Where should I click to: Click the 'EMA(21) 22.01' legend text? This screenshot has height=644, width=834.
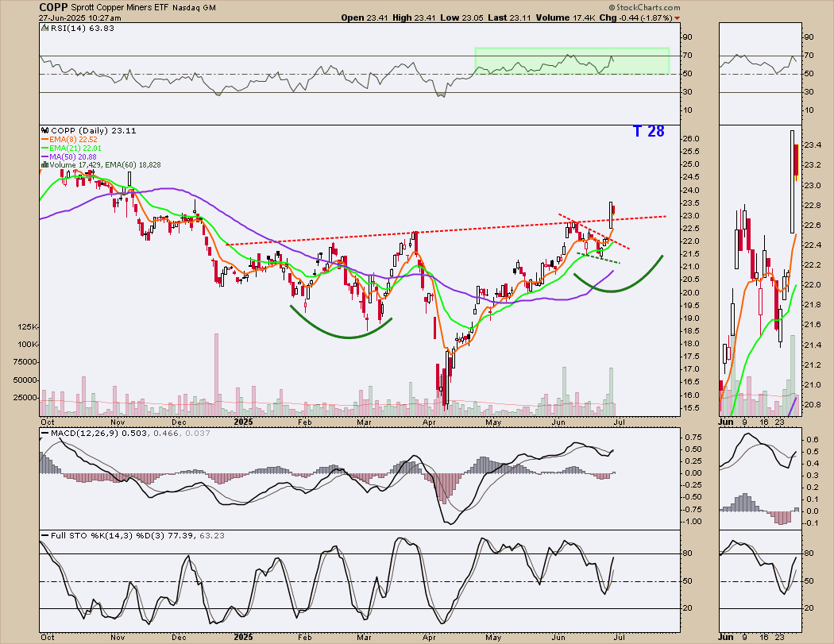click(75, 148)
